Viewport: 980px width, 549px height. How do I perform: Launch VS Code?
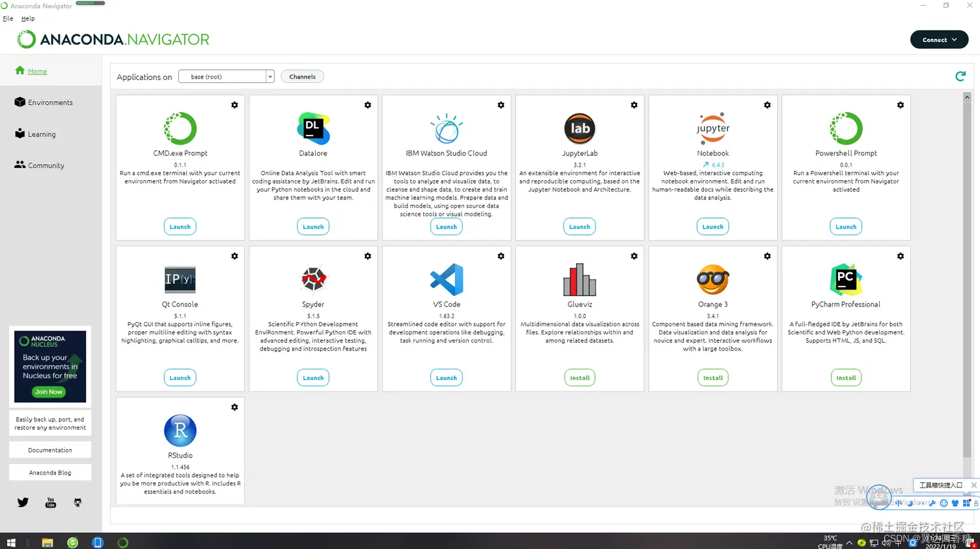tap(447, 378)
